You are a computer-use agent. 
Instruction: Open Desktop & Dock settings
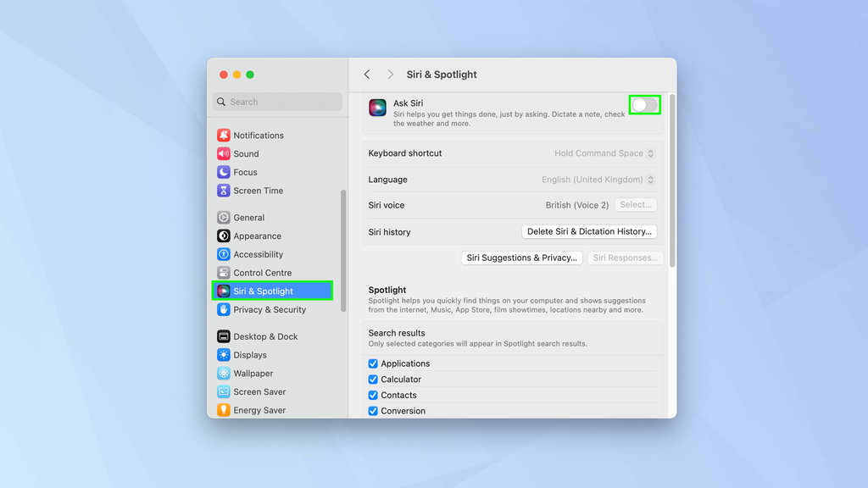pyautogui.click(x=223, y=336)
